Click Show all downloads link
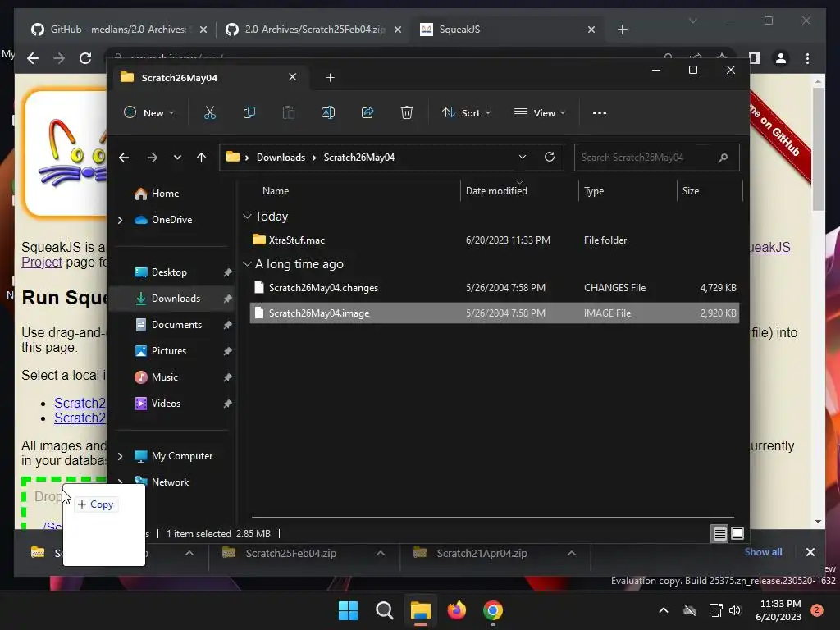 point(763,552)
